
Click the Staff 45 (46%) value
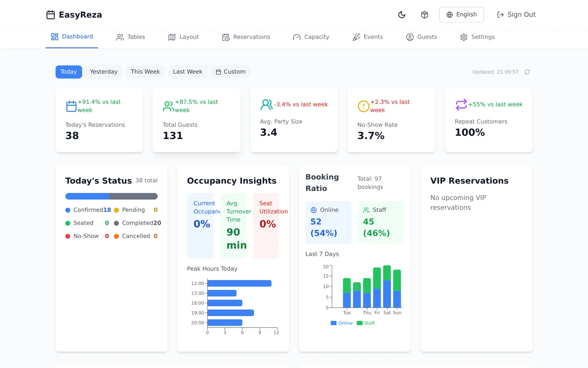click(376, 227)
